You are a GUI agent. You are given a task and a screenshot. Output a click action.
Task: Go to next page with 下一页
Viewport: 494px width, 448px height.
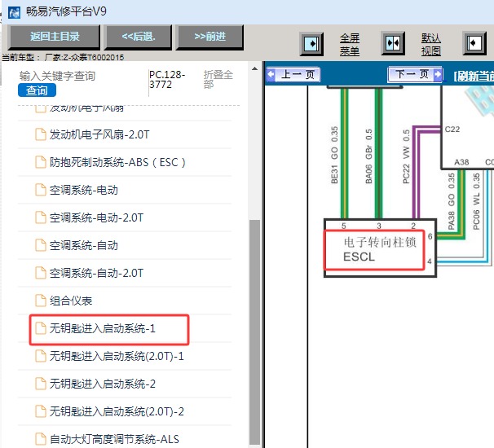tap(415, 75)
